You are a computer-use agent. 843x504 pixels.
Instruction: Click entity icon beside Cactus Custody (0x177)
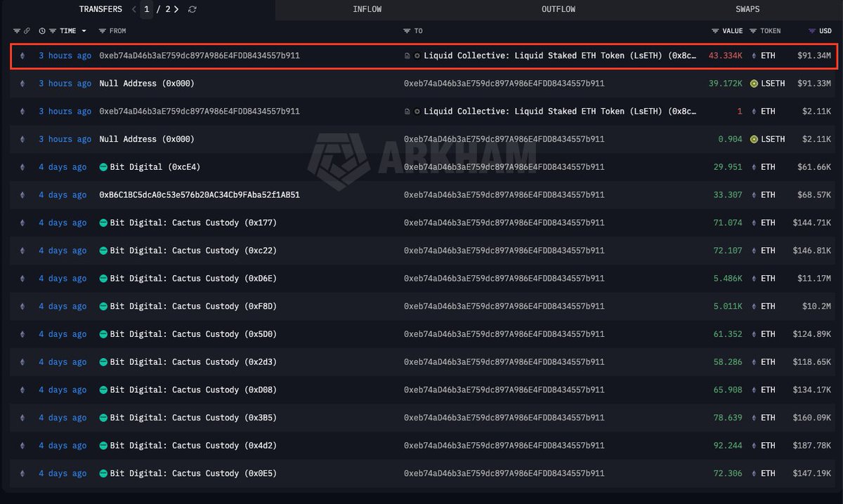coord(103,223)
